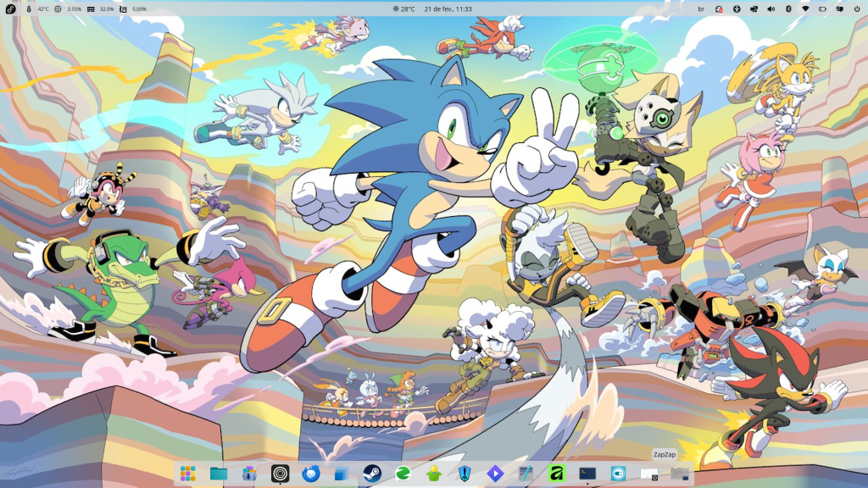
Task: Open the clock and calendar panel
Action: pos(448,8)
